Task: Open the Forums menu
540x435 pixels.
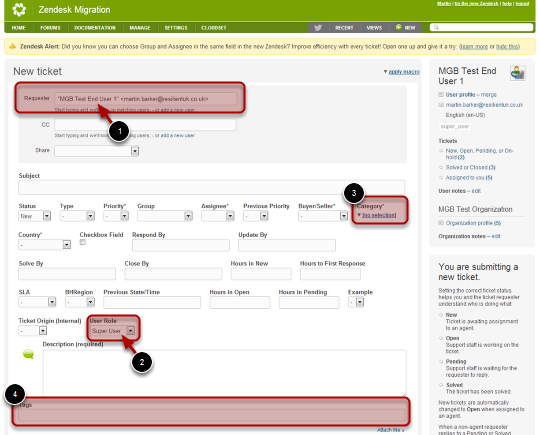Action: 50,28
